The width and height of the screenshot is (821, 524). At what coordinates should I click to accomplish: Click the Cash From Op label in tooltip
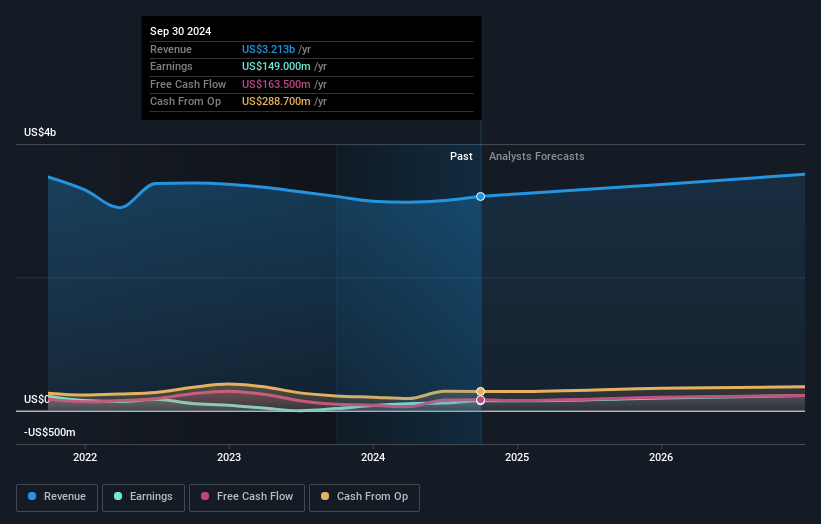pyautogui.click(x=185, y=102)
